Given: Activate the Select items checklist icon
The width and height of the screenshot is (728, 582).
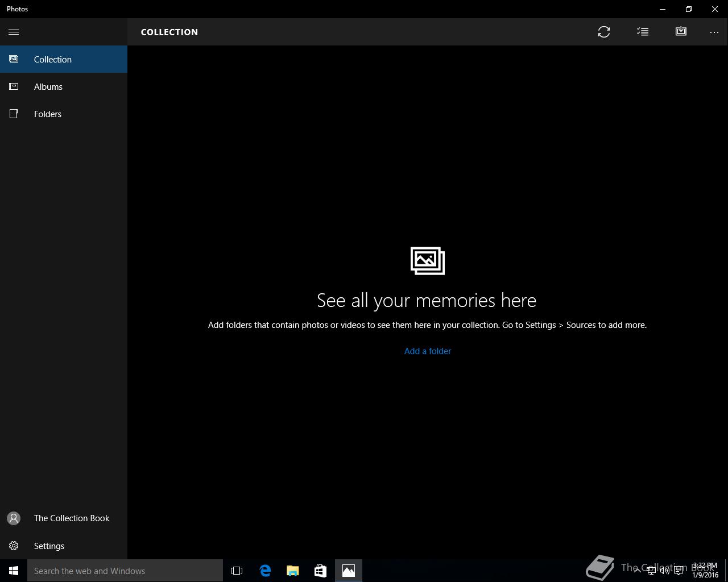Looking at the screenshot, I should click(x=643, y=32).
